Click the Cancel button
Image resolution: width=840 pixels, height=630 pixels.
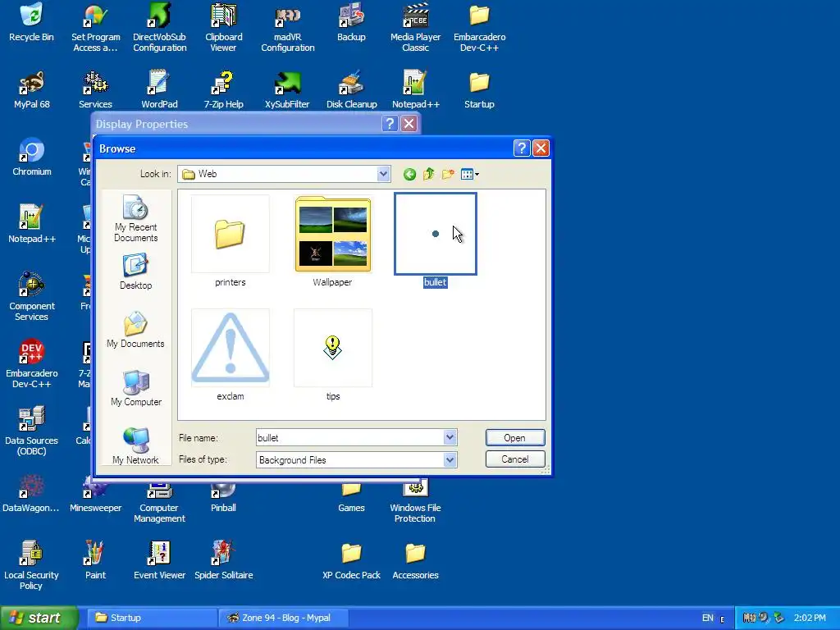[x=515, y=459]
